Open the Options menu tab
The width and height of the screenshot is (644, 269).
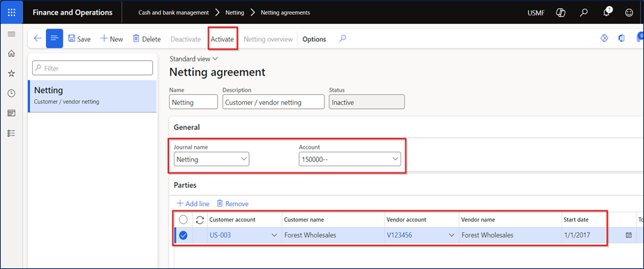click(314, 39)
